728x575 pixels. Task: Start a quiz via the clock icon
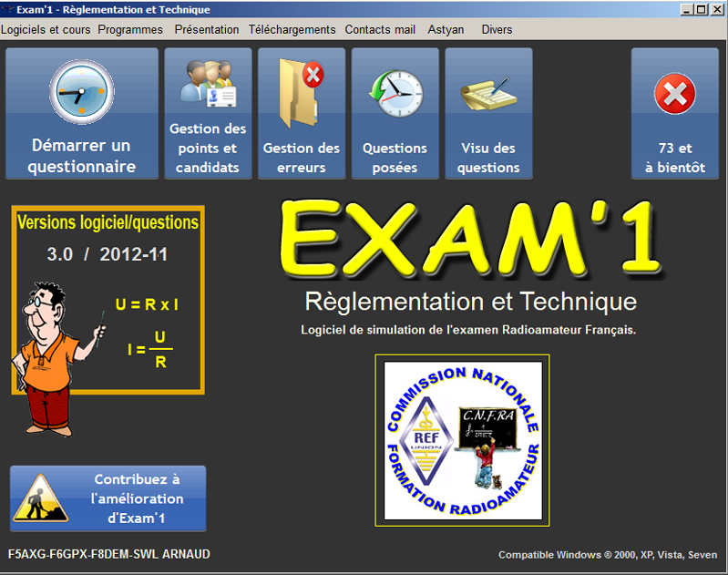(82, 92)
